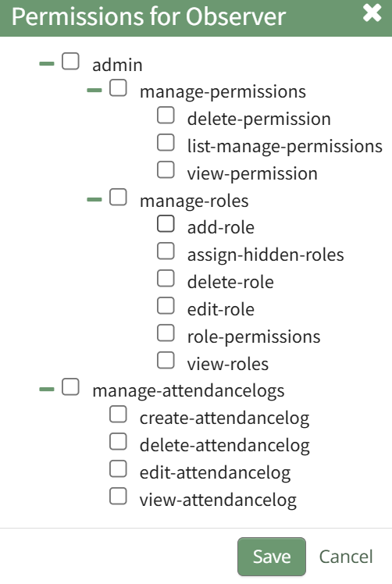This screenshot has width=392, height=584.
Task: Cancel the permissions dialog
Action: [x=346, y=557]
